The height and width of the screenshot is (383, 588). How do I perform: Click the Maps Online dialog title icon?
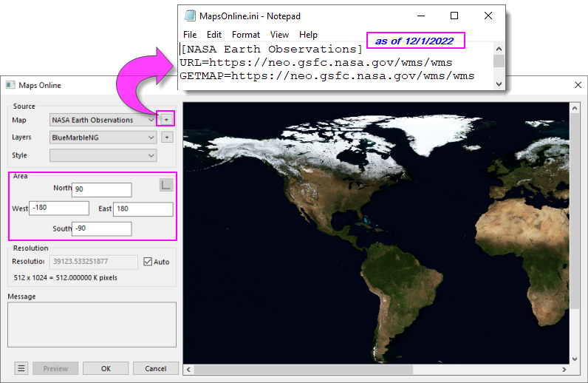tap(10, 85)
